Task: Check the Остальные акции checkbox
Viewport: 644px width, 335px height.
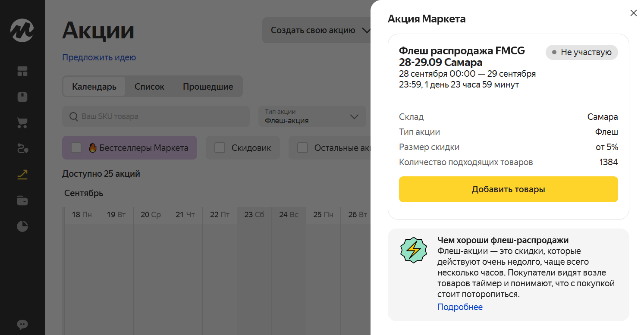Action: click(x=303, y=148)
